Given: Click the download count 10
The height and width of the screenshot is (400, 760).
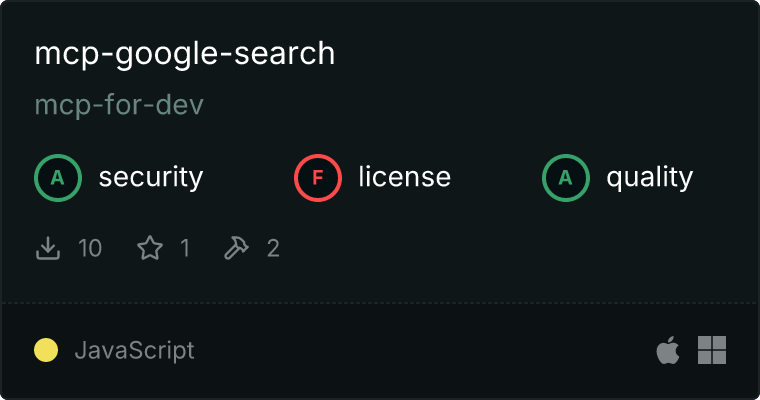Looking at the screenshot, I should coord(90,248).
